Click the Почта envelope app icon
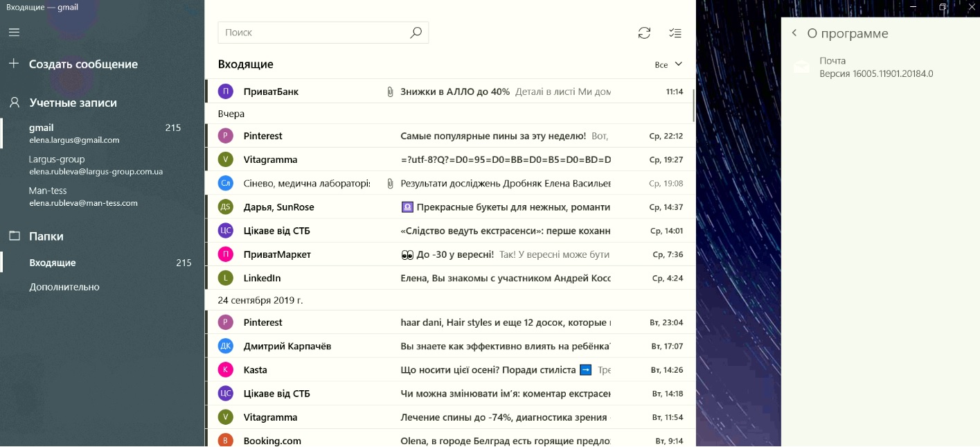 pyautogui.click(x=801, y=67)
